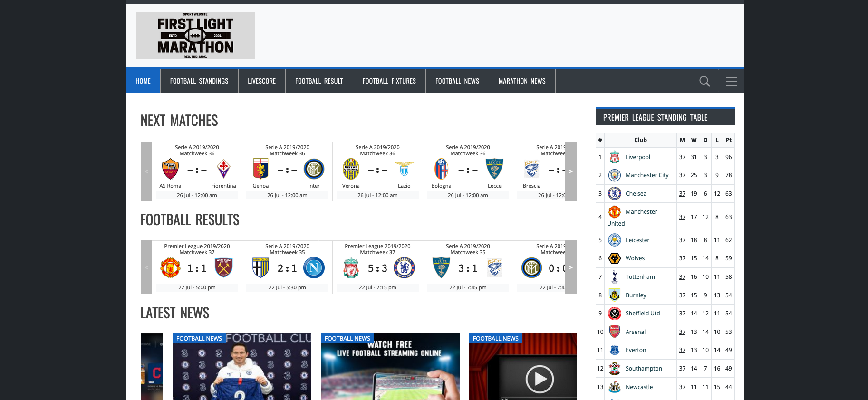The width and height of the screenshot is (868, 400).
Task: Click Liverpool's 96 points value
Action: (729, 157)
